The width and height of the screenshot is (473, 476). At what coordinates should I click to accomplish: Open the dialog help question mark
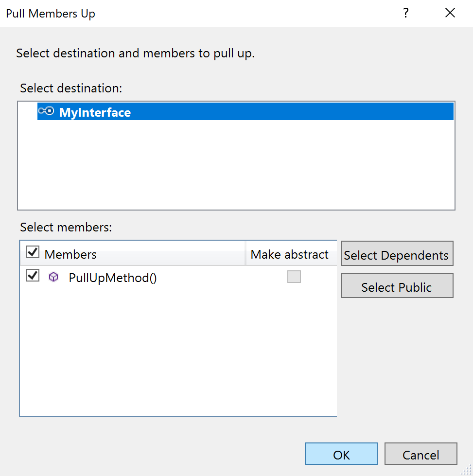point(406,13)
